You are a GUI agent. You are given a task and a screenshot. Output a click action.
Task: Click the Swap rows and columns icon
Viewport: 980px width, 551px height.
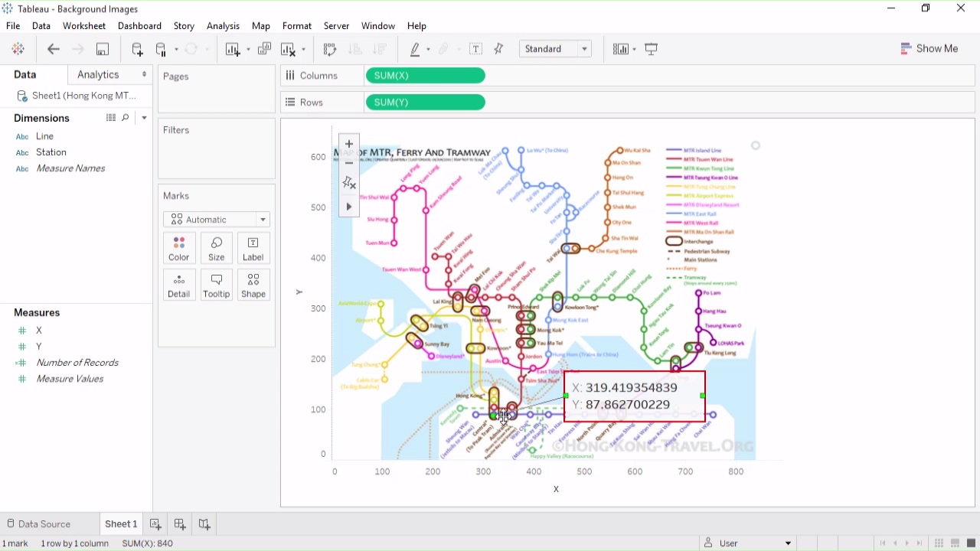tap(330, 49)
